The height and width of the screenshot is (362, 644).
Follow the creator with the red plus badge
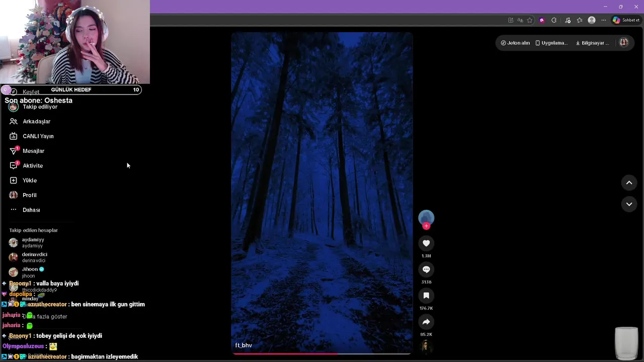426,226
